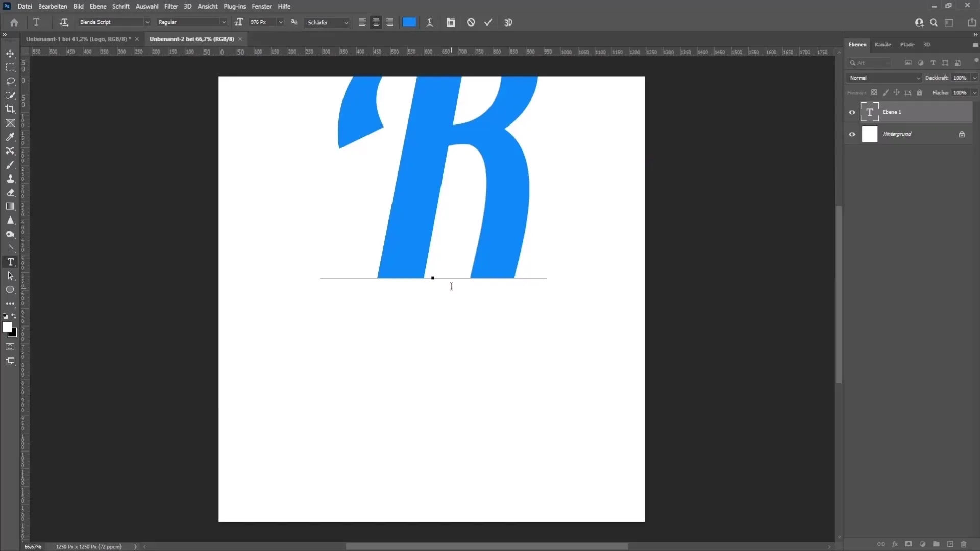Open the Schrift menu
The width and height of the screenshot is (980, 551).
[120, 6]
